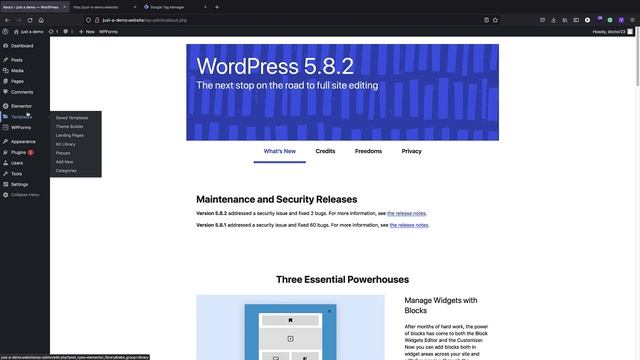This screenshot has height=360, width=640.
Task: Select Popups in the flyout submenu
Action: [x=63, y=153]
